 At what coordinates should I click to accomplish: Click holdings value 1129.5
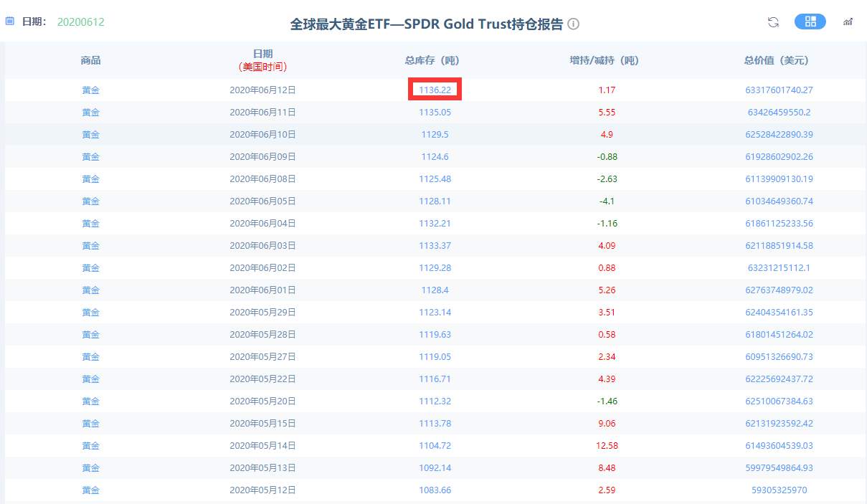(435, 135)
